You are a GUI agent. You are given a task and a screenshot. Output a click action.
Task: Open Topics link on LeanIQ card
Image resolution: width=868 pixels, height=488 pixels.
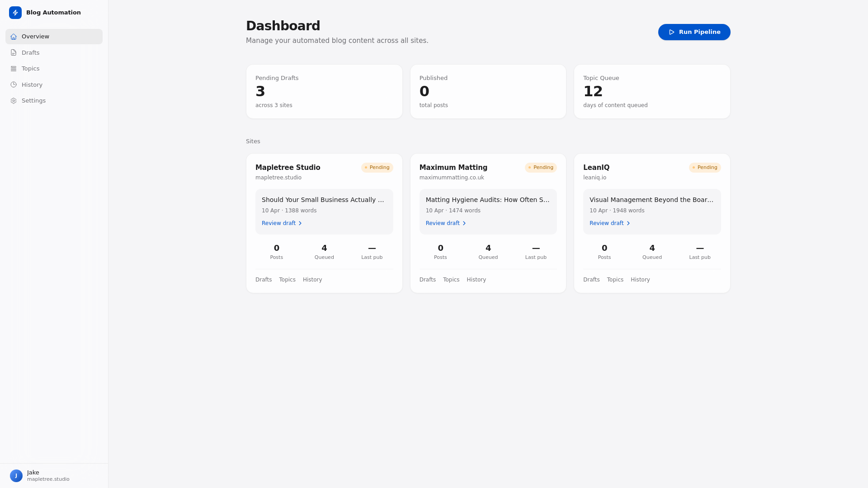(x=615, y=280)
